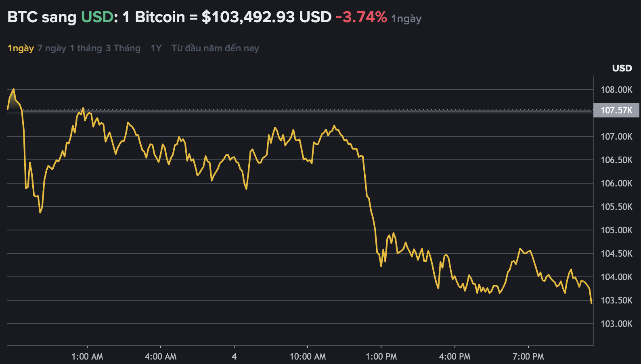Click the "4" date marker on timeline
The height and width of the screenshot is (364, 641).
[x=235, y=357]
